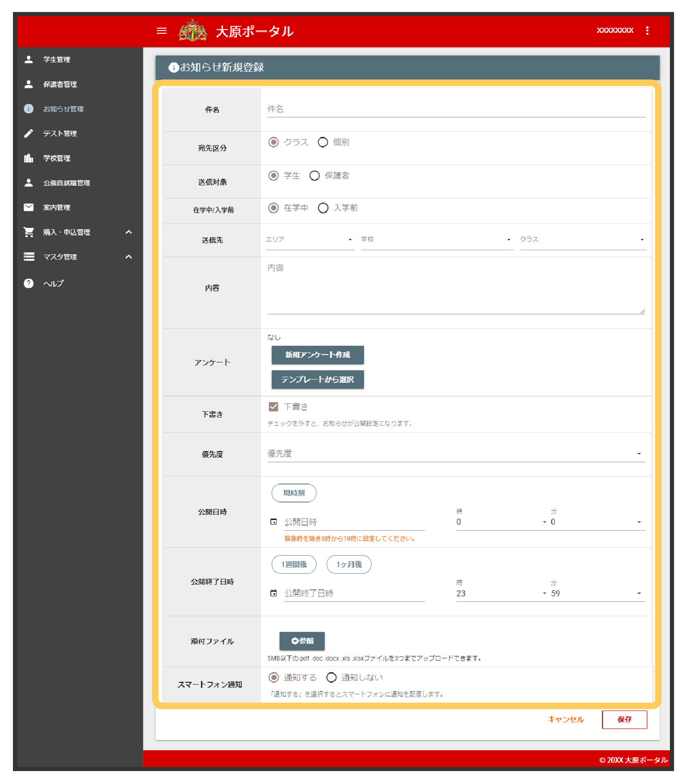Click the キャンセル button

click(x=566, y=720)
